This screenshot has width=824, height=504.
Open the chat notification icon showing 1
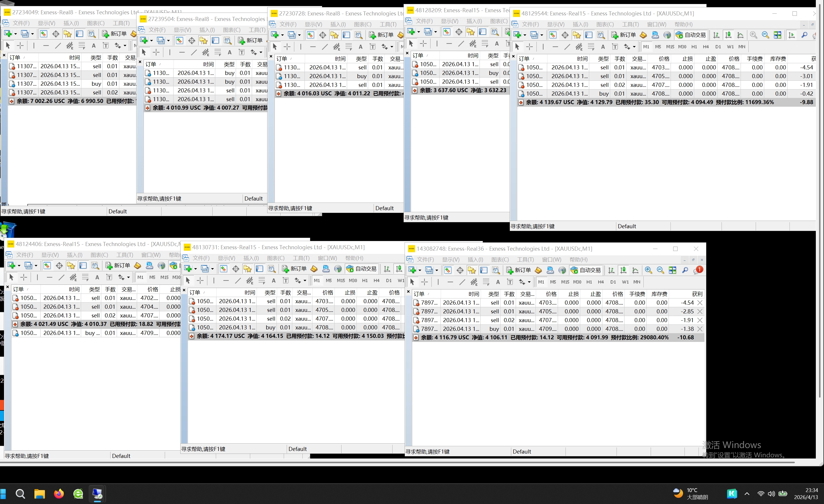tap(698, 270)
